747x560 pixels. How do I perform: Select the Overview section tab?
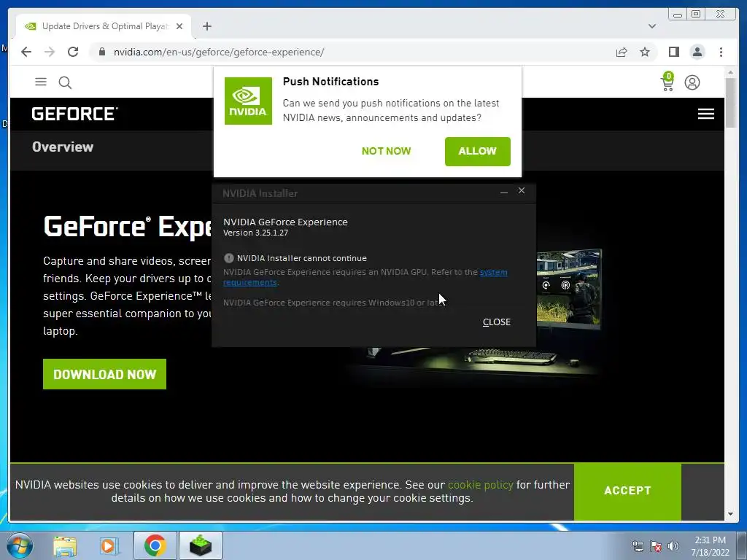coord(63,147)
